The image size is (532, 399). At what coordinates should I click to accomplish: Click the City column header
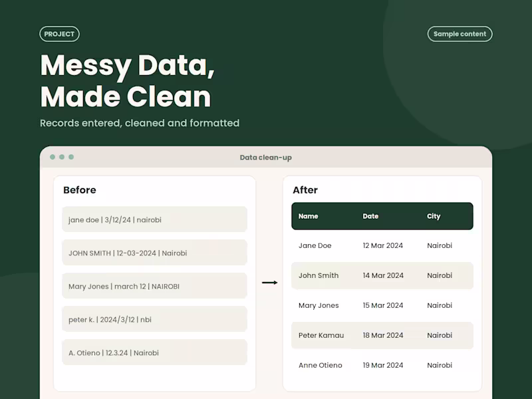coord(434,216)
